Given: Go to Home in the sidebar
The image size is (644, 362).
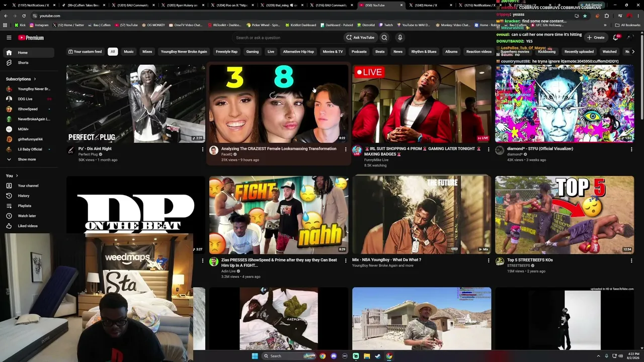Looking at the screenshot, I should tap(29, 52).
